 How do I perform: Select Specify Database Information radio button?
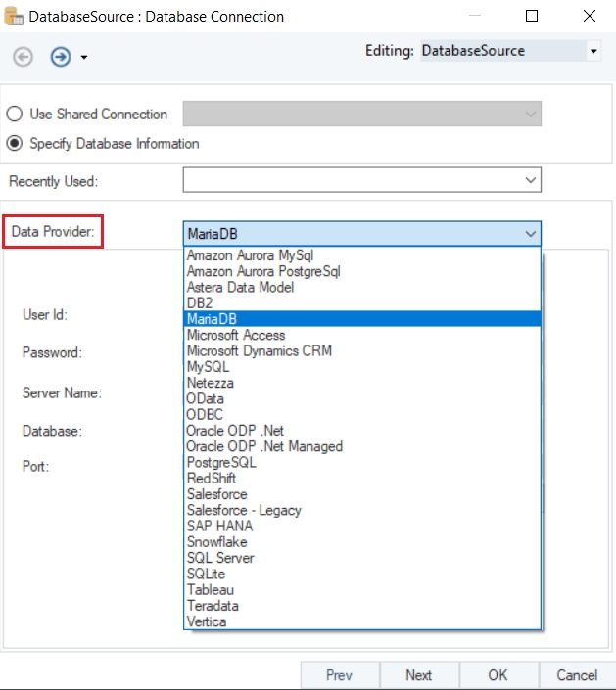(15, 144)
